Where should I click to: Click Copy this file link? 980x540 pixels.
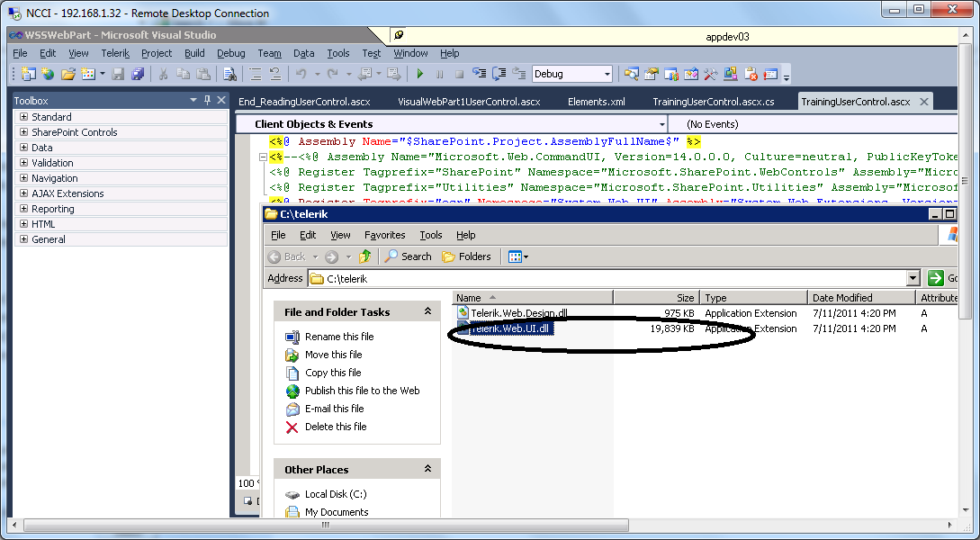pos(332,373)
